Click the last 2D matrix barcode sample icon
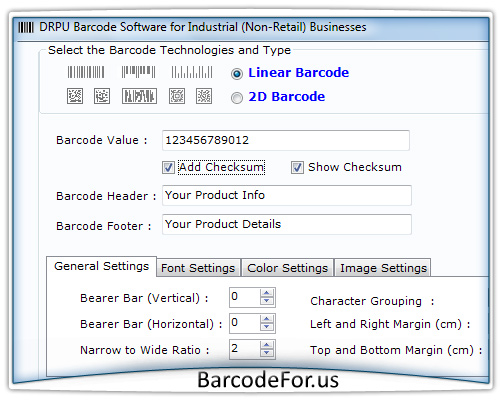Screen dimensions: 500x400 click(204, 96)
